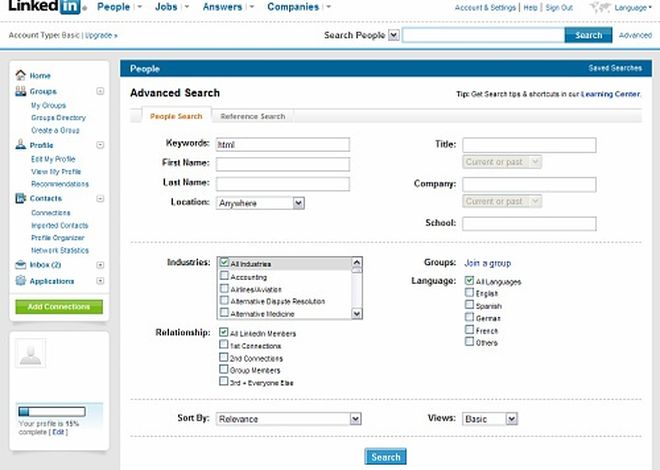
Task: Open the People menu in top navigation
Action: (120, 7)
